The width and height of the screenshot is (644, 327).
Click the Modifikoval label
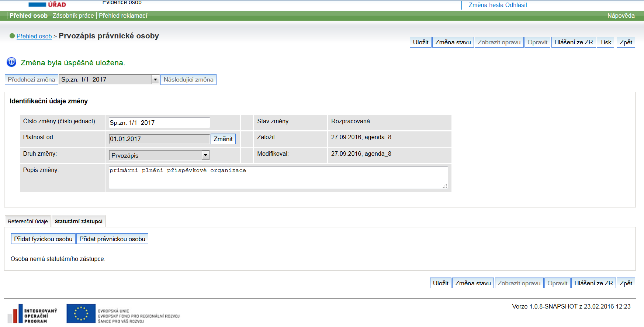[x=273, y=154]
